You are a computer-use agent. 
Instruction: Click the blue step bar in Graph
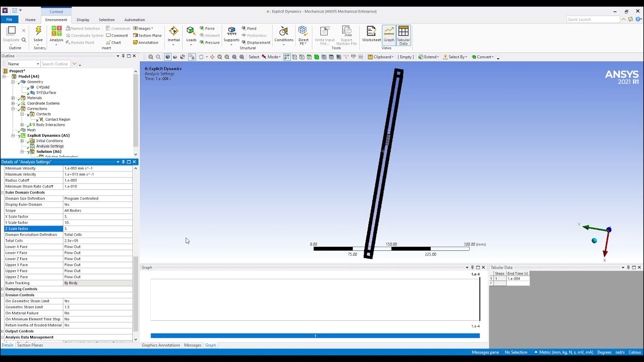point(315,336)
